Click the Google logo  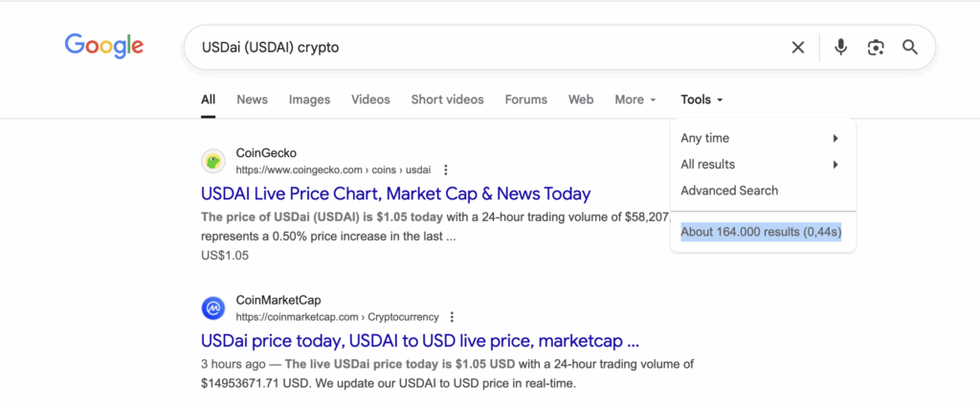(104, 45)
